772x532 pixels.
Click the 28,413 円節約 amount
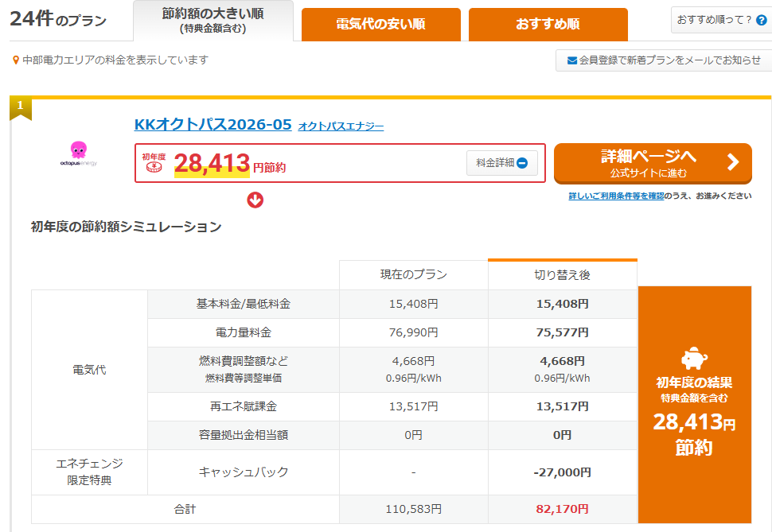coord(230,163)
